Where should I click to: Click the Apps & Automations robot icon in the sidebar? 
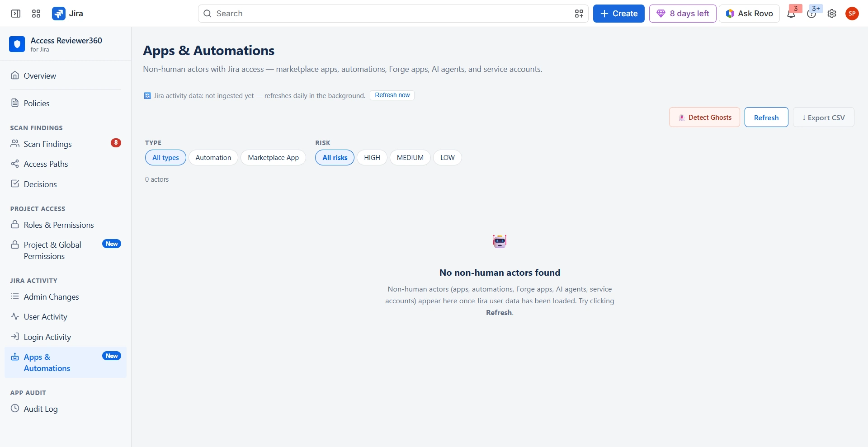(15, 357)
